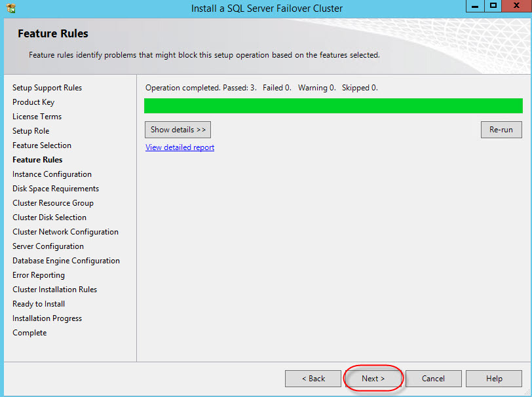This screenshot has width=532, height=397.
Task: Select Complete step in sidebar
Action: tap(29, 333)
